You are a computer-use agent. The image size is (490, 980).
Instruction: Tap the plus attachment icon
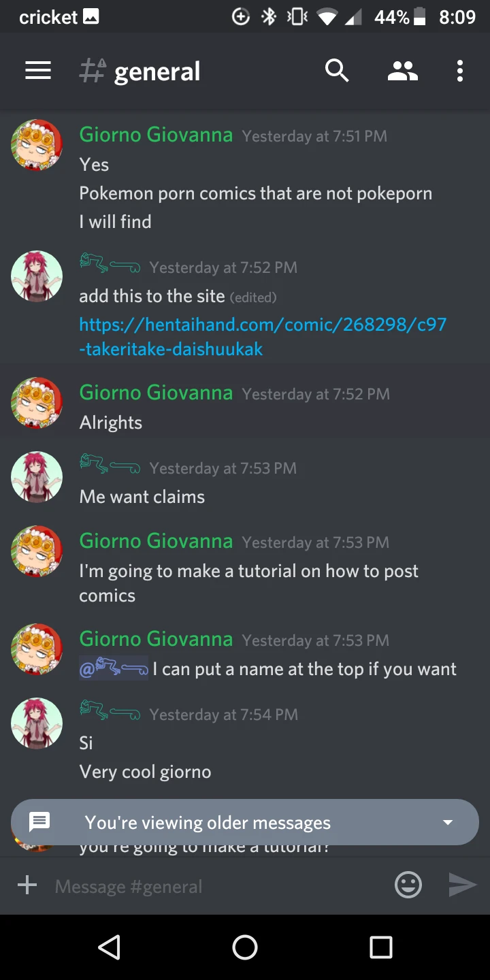click(27, 885)
